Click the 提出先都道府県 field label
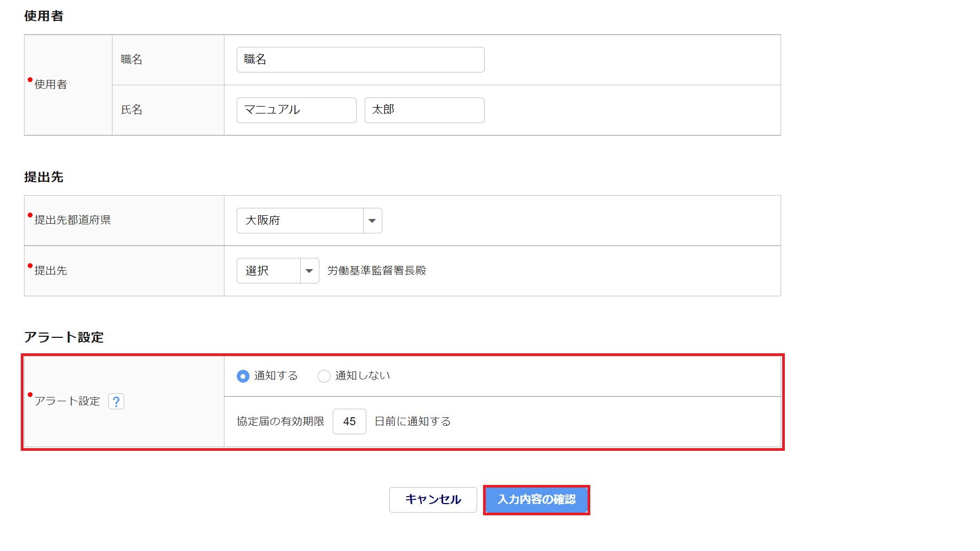Screen dimensions: 980x551 (73, 220)
